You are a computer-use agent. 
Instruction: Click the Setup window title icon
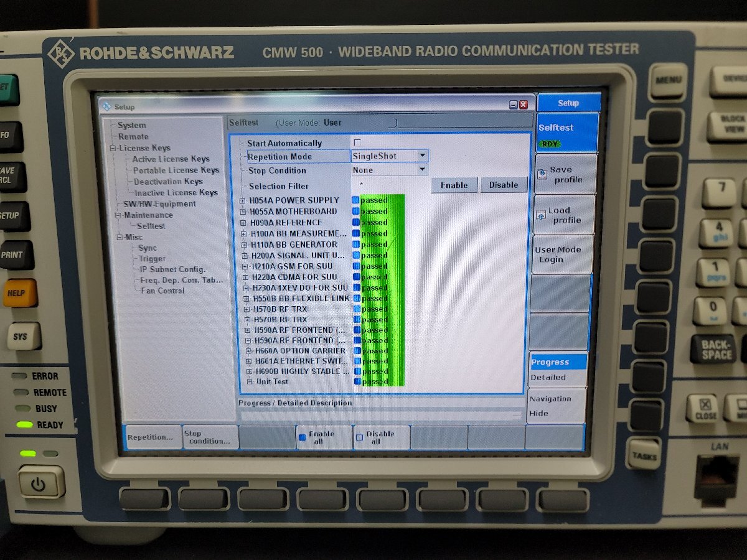click(106, 106)
